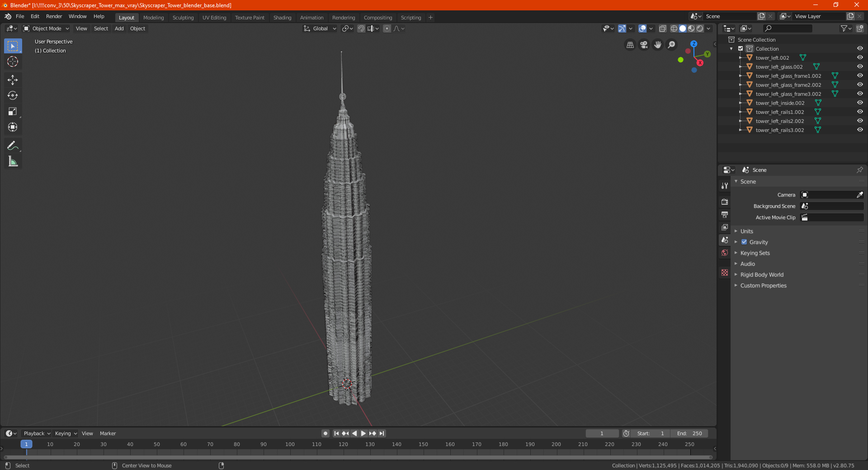The height and width of the screenshot is (470, 868).
Task: Select rendered viewport shading
Action: [700, 28]
